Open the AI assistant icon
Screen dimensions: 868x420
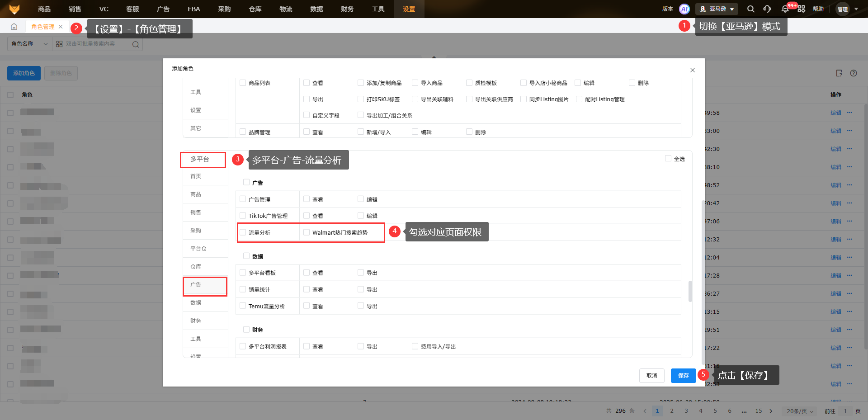tap(684, 9)
